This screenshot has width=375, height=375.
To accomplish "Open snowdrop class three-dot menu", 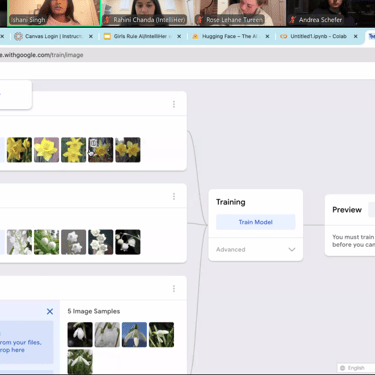I will (174, 288).
